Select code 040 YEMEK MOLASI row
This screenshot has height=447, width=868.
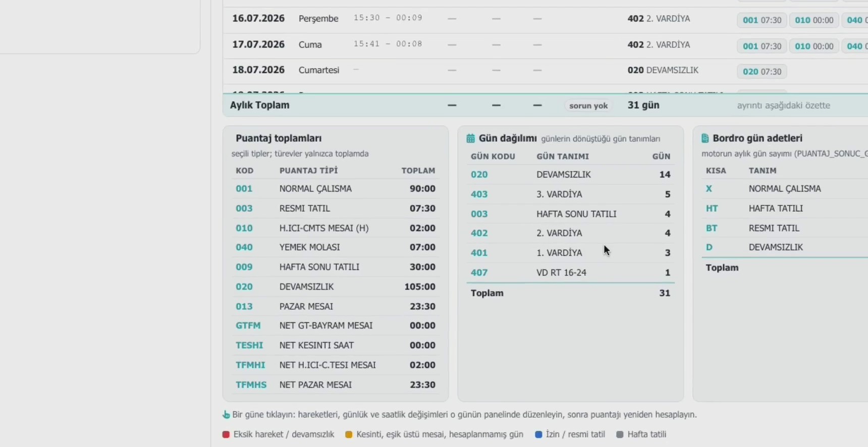[336, 247]
